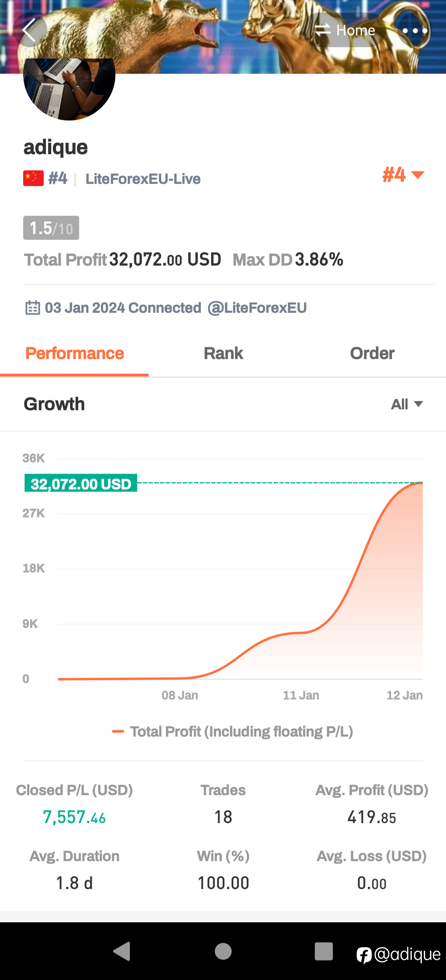Tap the username adique heading
Viewport: 446px width, 980px height.
tap(56, 147)
